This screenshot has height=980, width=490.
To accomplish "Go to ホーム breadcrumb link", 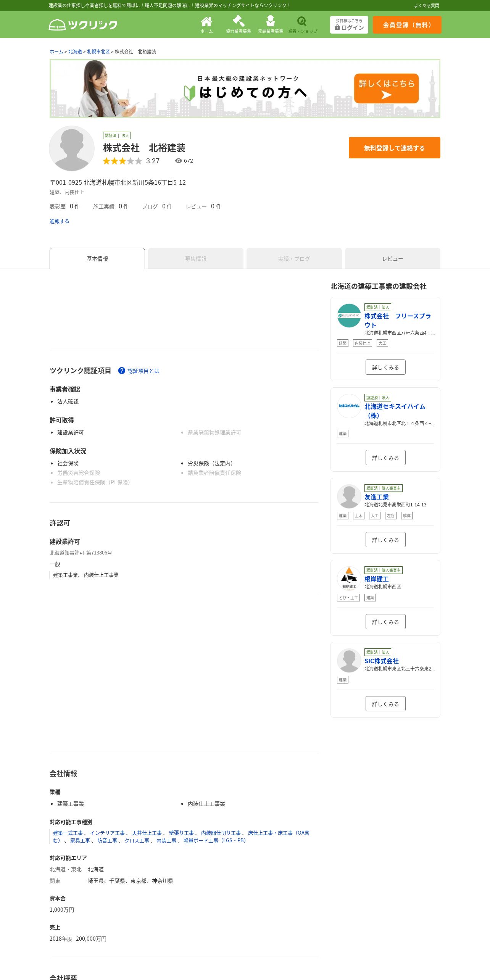I will tap(56, 52).
